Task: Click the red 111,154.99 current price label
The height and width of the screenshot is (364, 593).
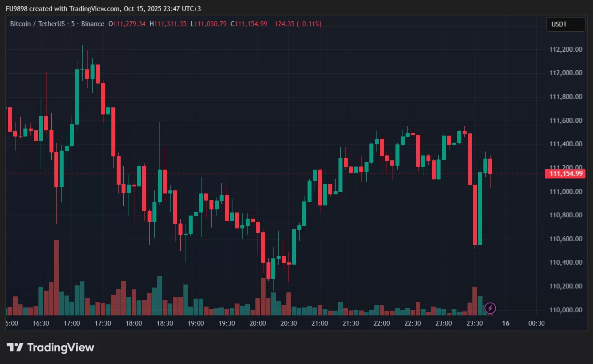Action: [566, 174]
